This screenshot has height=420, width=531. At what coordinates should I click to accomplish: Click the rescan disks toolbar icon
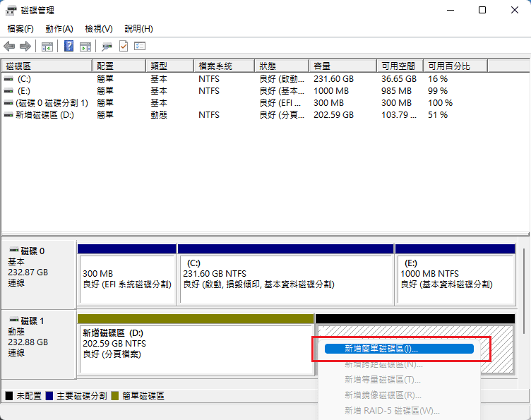107,47
